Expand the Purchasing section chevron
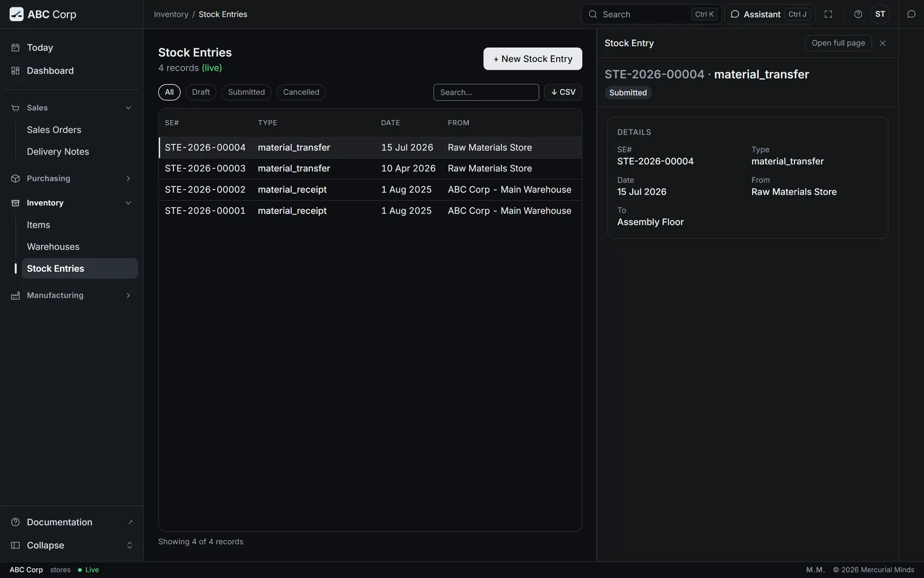 point(128,179)
